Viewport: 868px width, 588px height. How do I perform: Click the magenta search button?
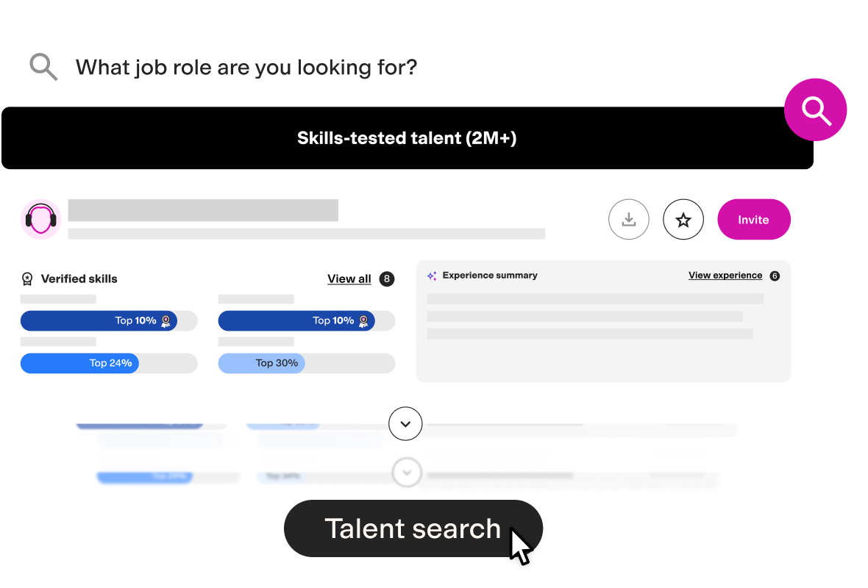815,110
